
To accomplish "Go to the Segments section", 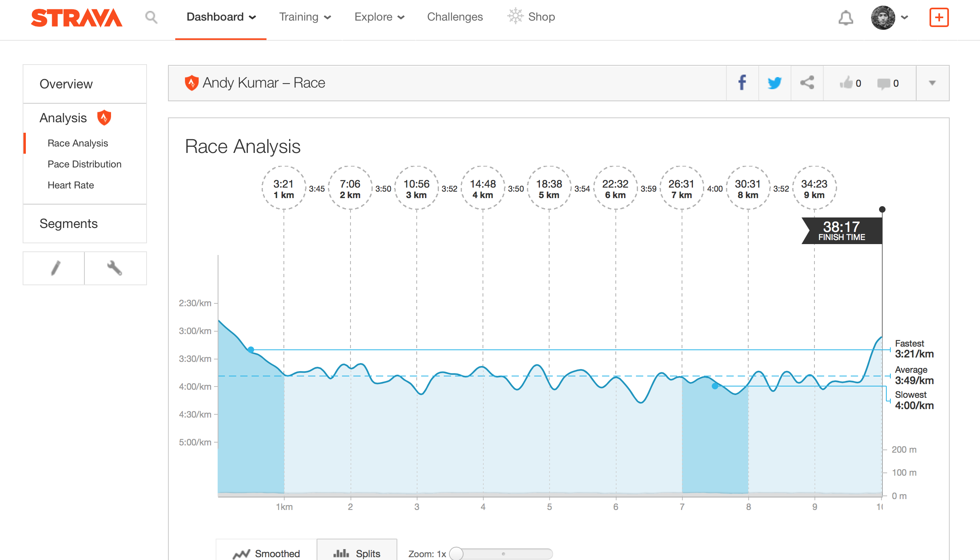I will coord(69,224).
